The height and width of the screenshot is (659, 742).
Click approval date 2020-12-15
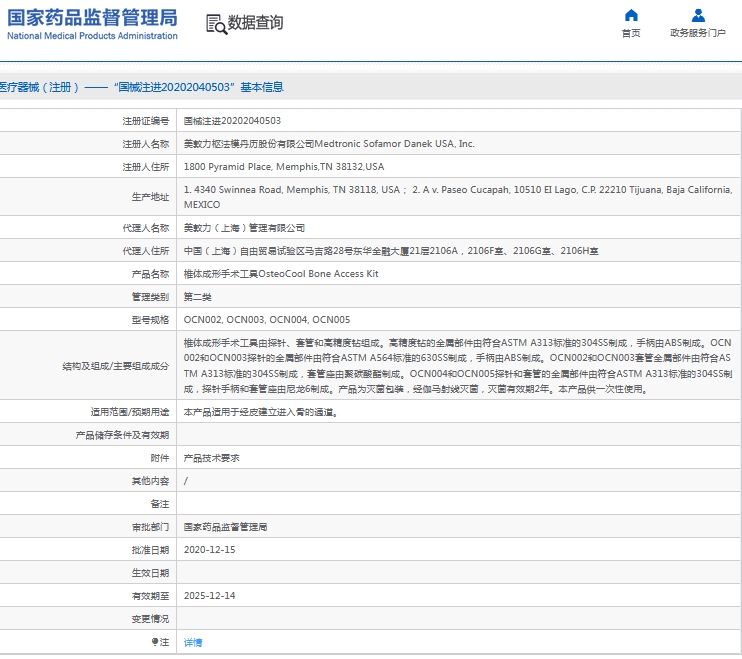coord(210,550)
